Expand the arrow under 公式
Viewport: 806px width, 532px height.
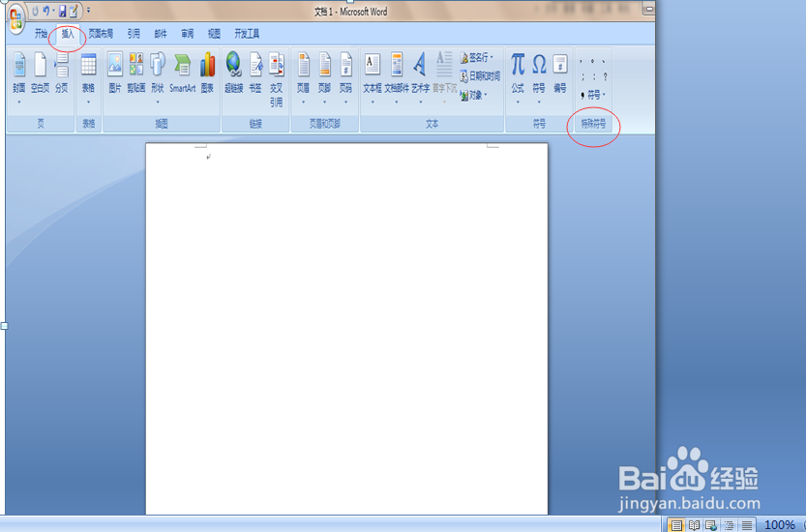click(518, 103)
